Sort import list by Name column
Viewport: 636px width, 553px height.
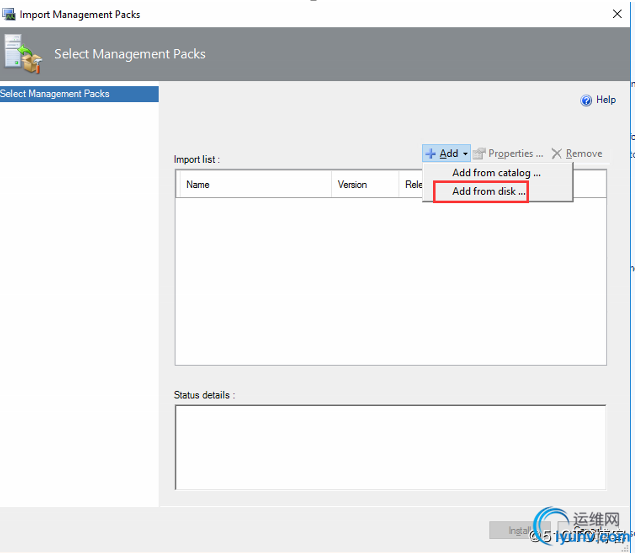click(255, 185)
